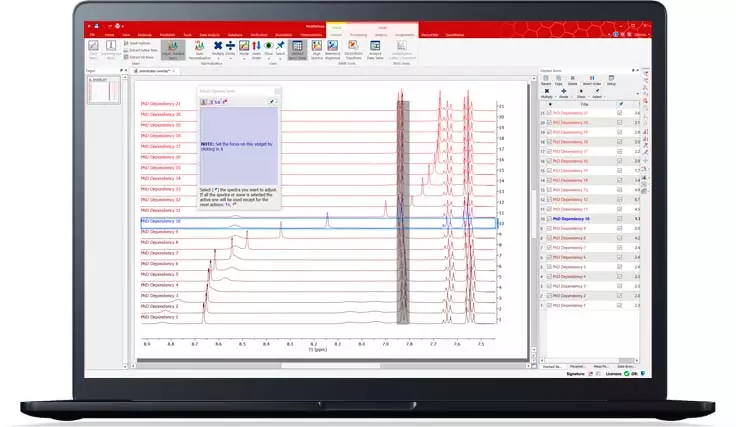Toggle visibility checkbox for PhD Dependency 20 row
The width and height of the screenshot is (736, 427).
pyautogui.click(x=549, y=122)
